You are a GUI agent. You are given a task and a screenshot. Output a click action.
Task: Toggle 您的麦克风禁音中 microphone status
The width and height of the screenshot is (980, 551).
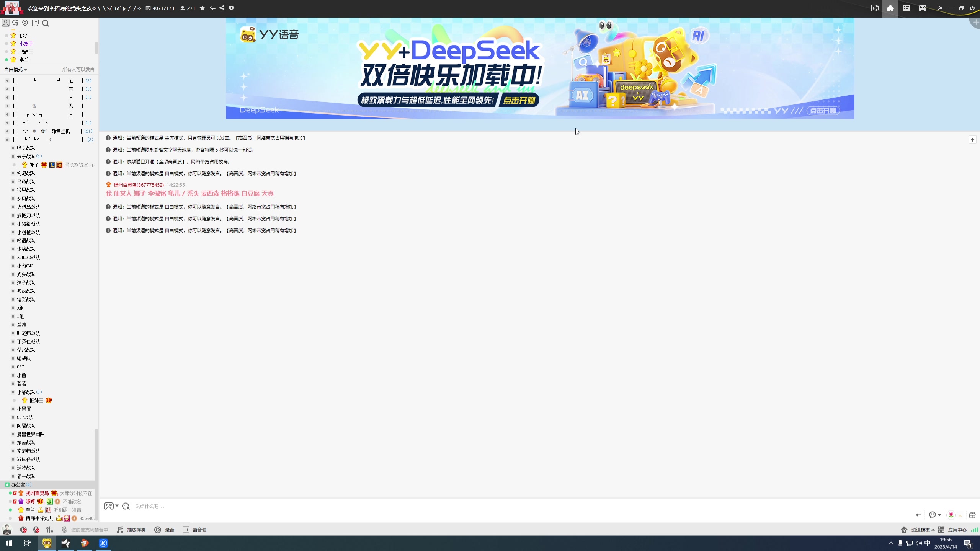pos(85,530)
